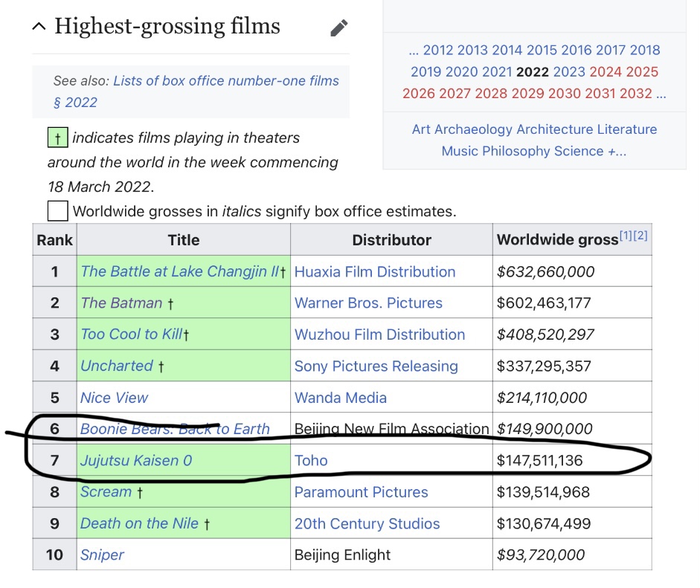
Task: Open citation reference [1] in Worldwide gross header
Action: pos(626,235)
